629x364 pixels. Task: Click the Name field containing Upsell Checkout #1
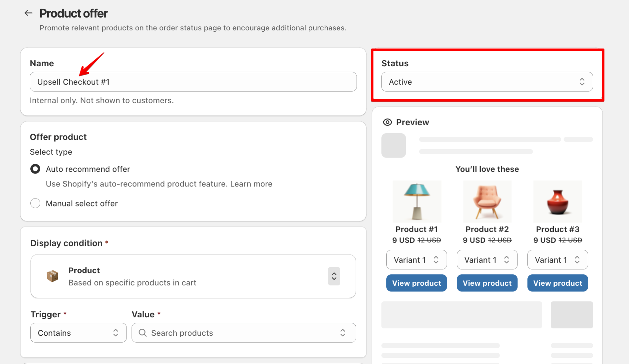point(193,82)
